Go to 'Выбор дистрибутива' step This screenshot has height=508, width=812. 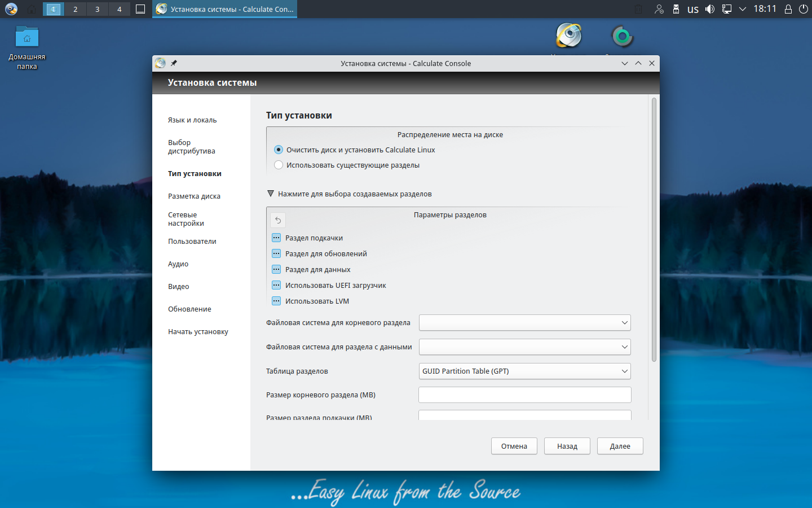click(192, 147)
